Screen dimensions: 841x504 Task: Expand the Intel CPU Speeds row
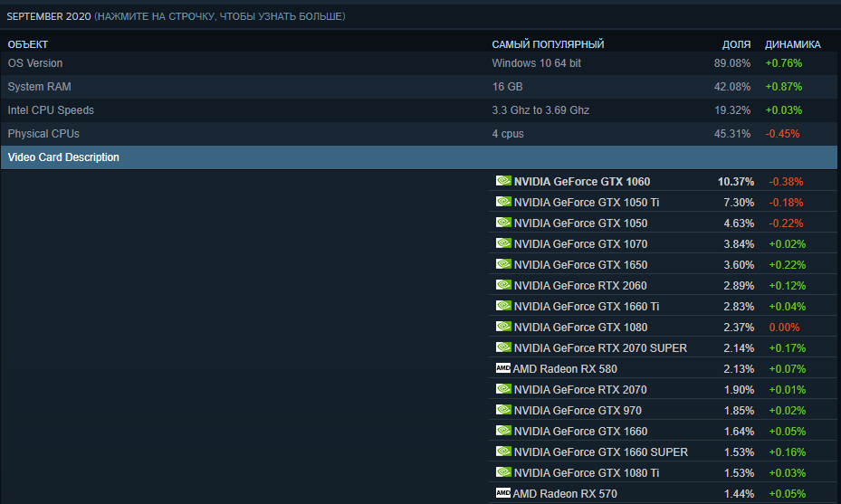click(x=419, y=110)
